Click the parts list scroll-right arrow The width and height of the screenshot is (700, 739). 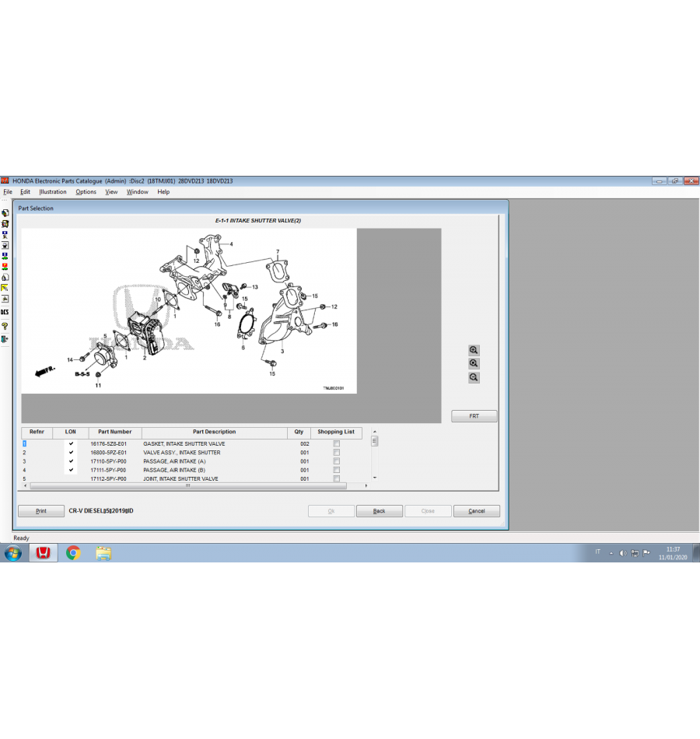click(366, 486)
